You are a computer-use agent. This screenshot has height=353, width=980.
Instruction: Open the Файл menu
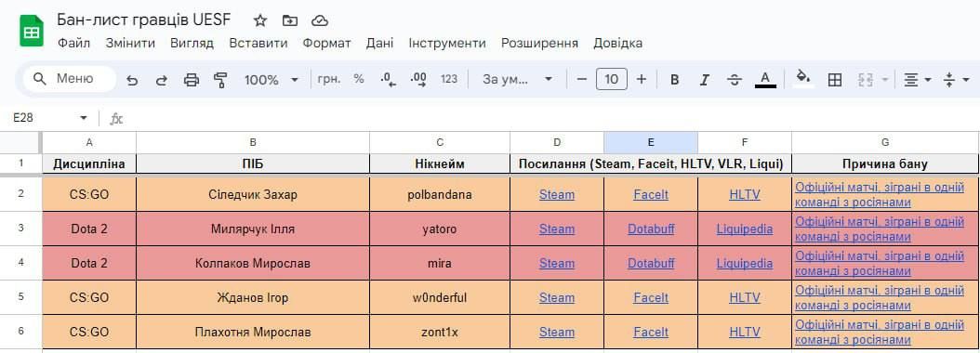click(x=73, y=43)
